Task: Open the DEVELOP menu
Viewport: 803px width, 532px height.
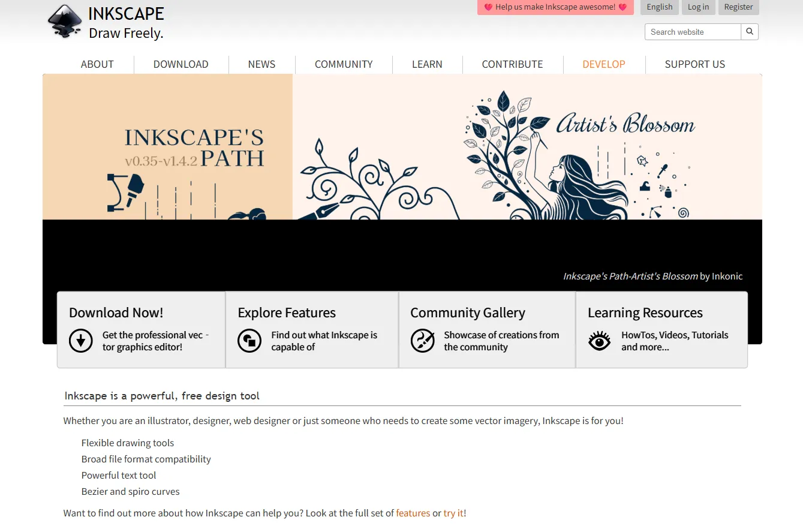Action: [604, 64]
